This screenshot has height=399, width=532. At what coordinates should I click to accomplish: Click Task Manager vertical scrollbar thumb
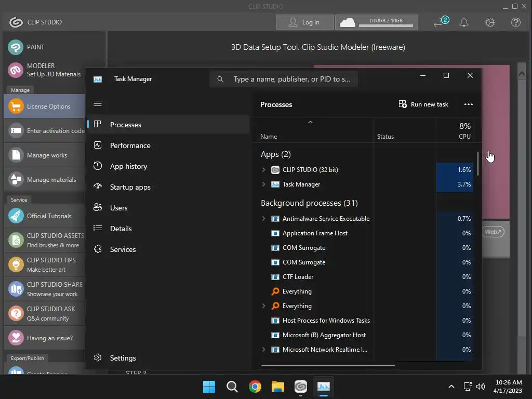pos(478,164)
